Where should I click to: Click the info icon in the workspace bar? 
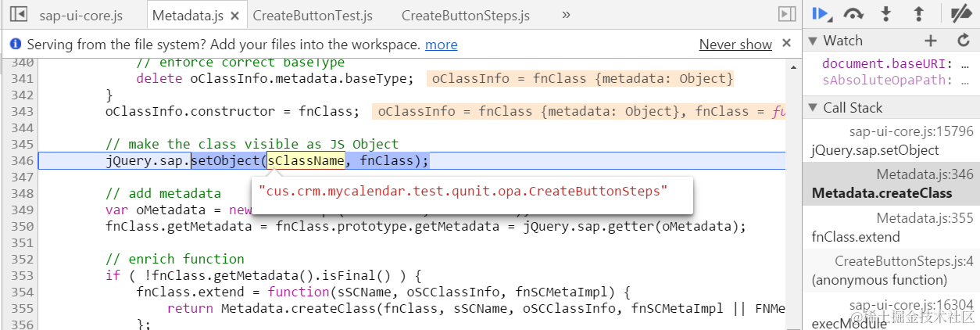15,45
